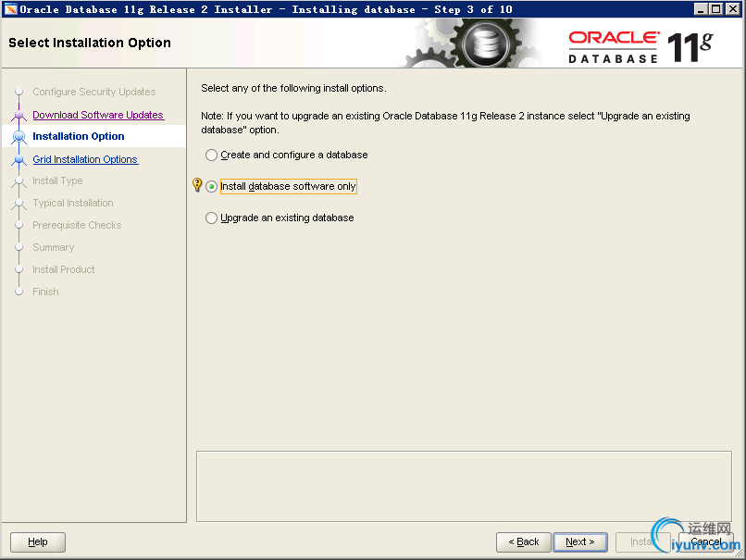Click inside the empty message text area

[464, 486]
